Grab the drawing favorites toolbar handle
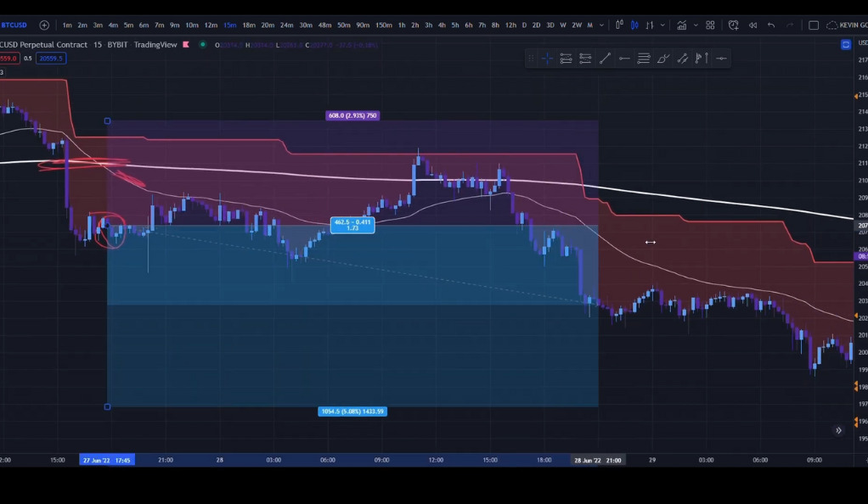The width and height of the screenshot is (868, 504). click(x=531, y=58)
